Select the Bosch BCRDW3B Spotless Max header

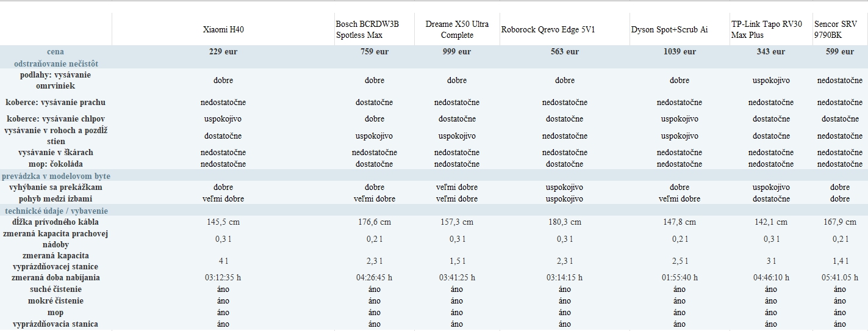click(x=367, y=29)
